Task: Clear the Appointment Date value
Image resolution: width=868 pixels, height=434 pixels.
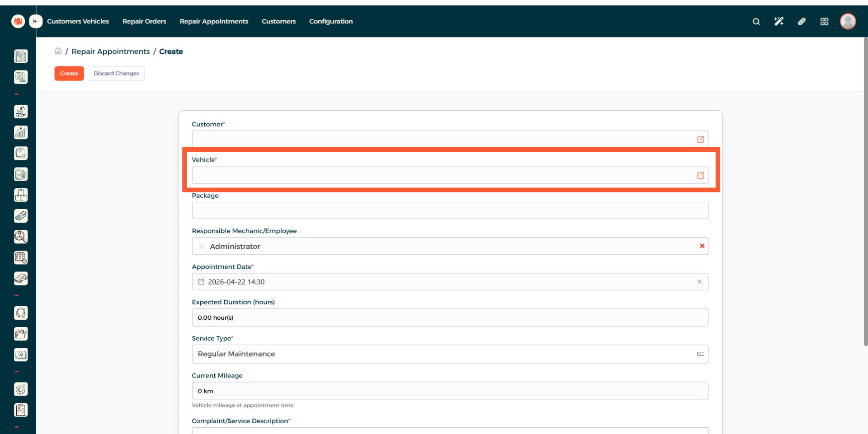Action: [699, 282]
